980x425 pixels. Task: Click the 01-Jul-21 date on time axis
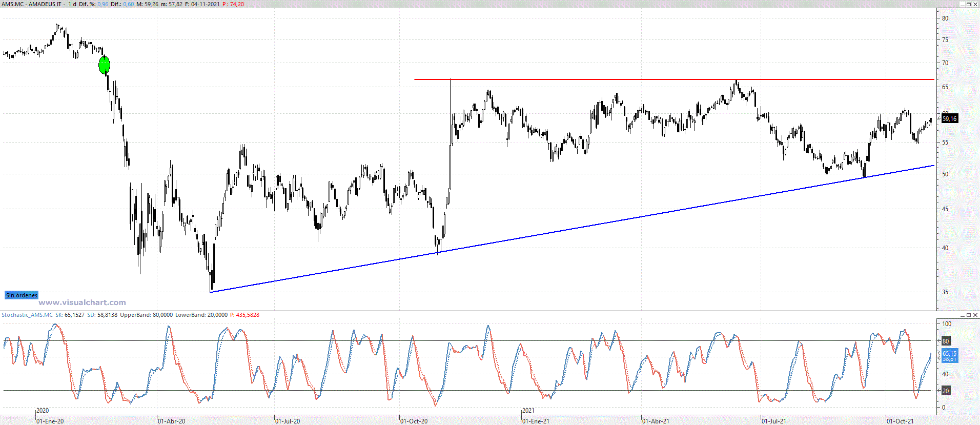(x=773, y=421)
